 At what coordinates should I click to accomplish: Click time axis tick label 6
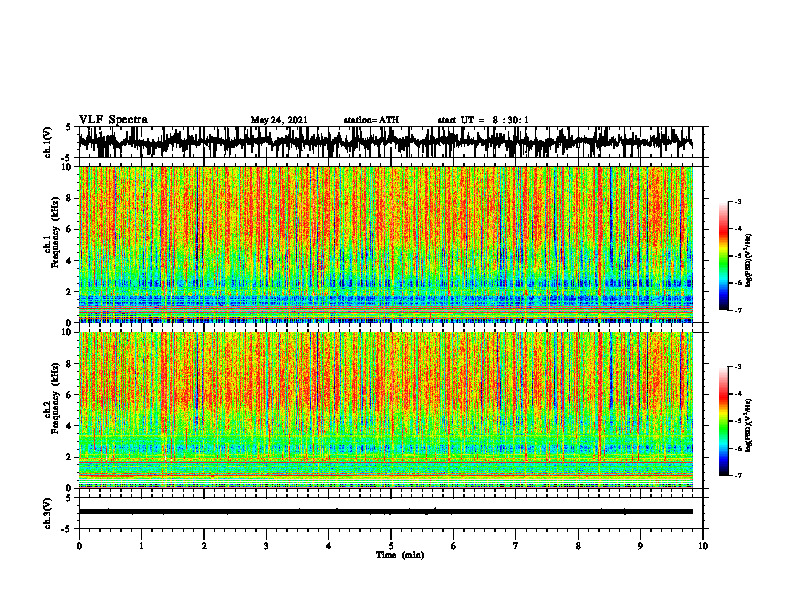(x=454, y=546)
